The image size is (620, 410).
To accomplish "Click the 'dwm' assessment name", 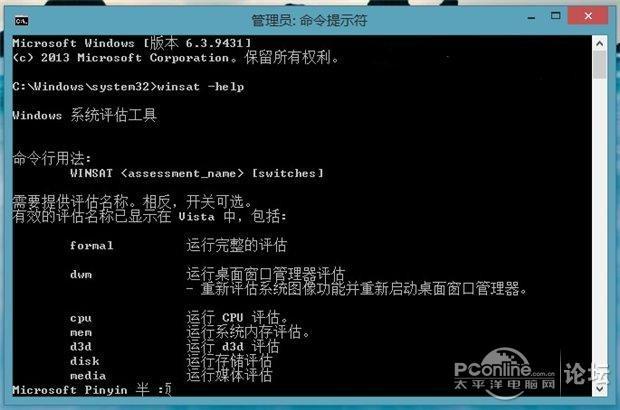I will coord(81,274).
